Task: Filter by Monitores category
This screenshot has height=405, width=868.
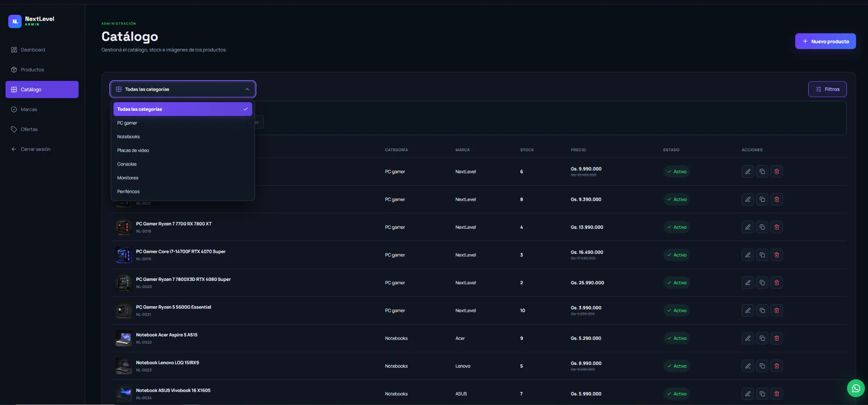Action: pos(183,178)
